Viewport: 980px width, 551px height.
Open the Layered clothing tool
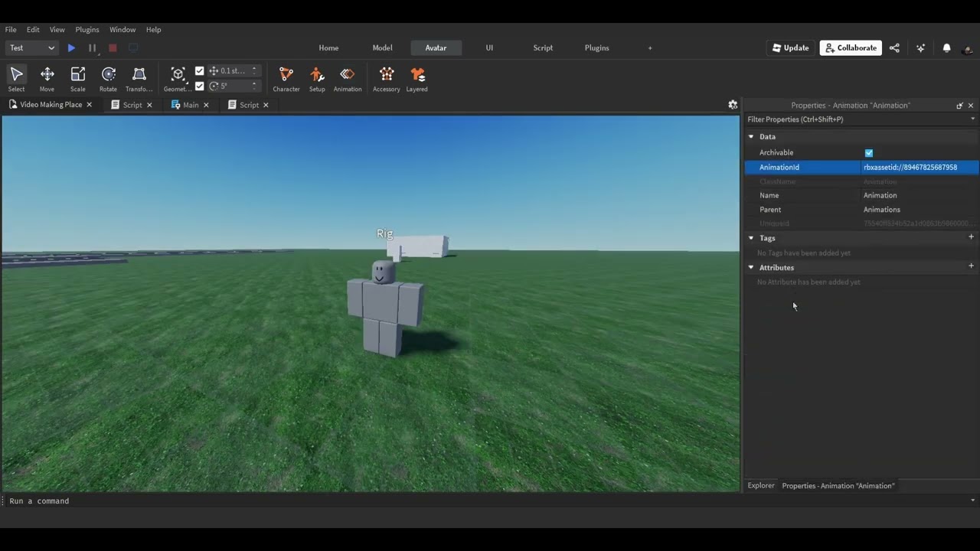click(x=417, y=79)
